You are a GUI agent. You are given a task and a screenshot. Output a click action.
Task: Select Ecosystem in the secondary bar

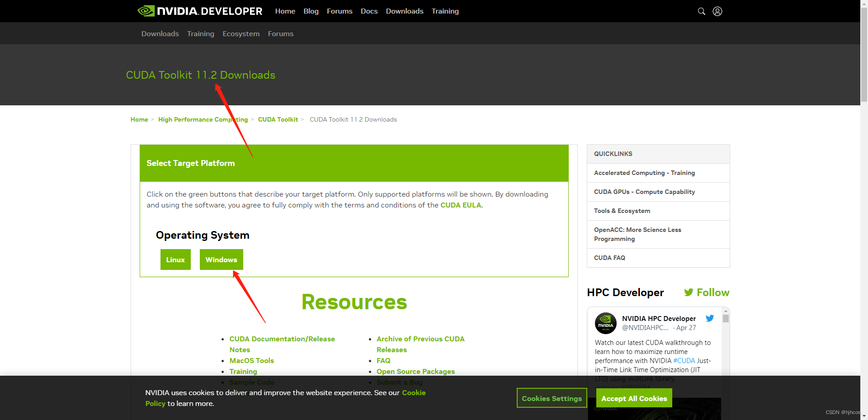point(241,33)
